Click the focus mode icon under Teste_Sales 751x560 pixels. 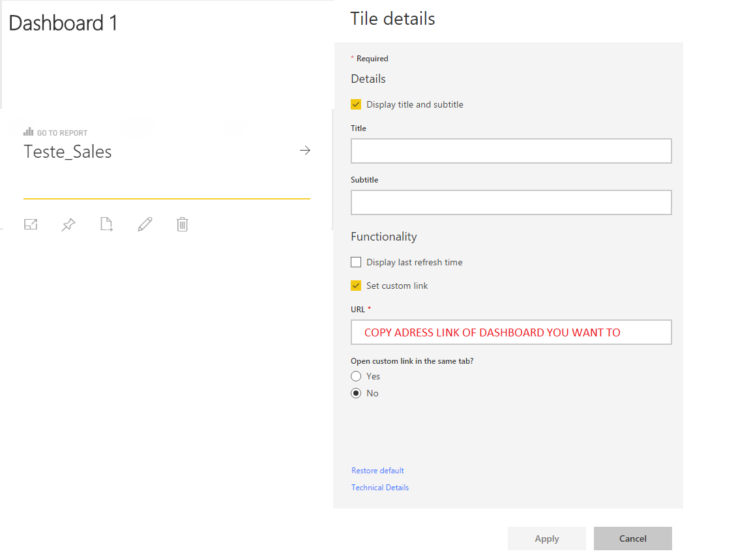[31, 224]
